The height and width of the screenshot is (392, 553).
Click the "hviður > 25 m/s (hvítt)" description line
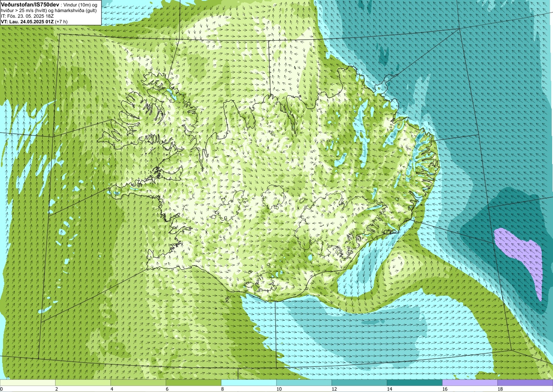point(49,10)
